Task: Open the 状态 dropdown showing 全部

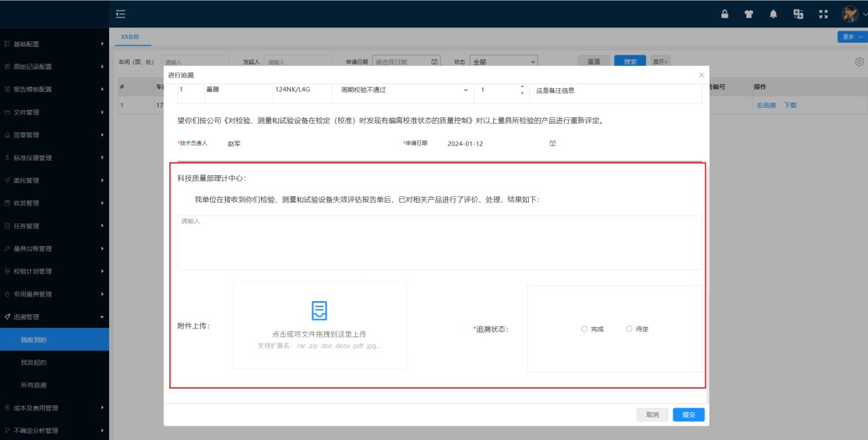Action: tap(504, 61)
